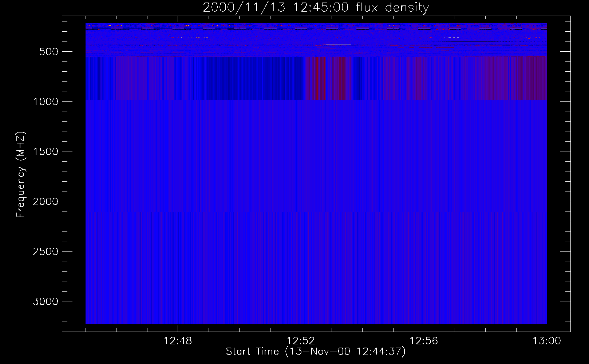
Task: Click the 2500 frequency tick label
Action: click(x=46, y=252)
